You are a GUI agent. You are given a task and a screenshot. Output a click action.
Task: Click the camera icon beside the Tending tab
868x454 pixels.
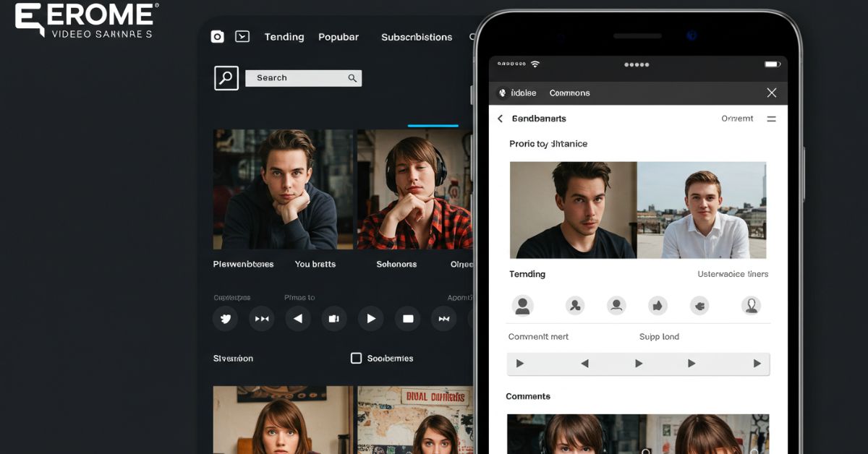(217, 36)
